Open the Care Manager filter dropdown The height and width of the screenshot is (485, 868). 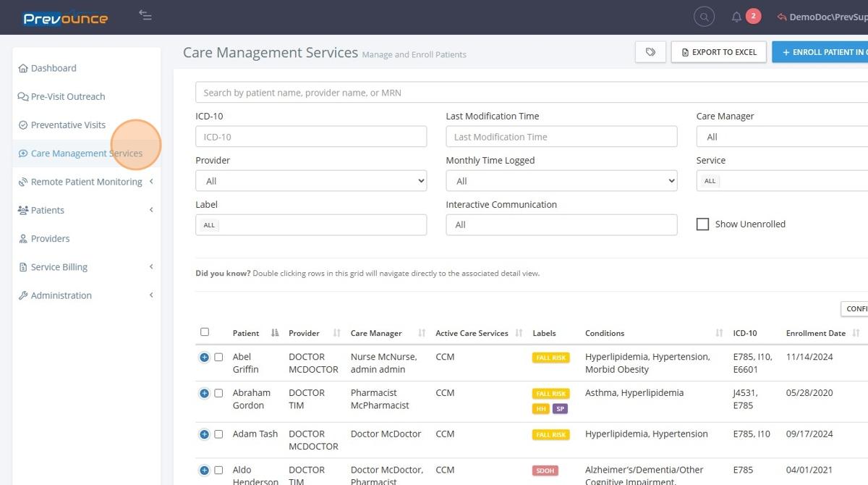pyautogui.click(x=782, y=137)
